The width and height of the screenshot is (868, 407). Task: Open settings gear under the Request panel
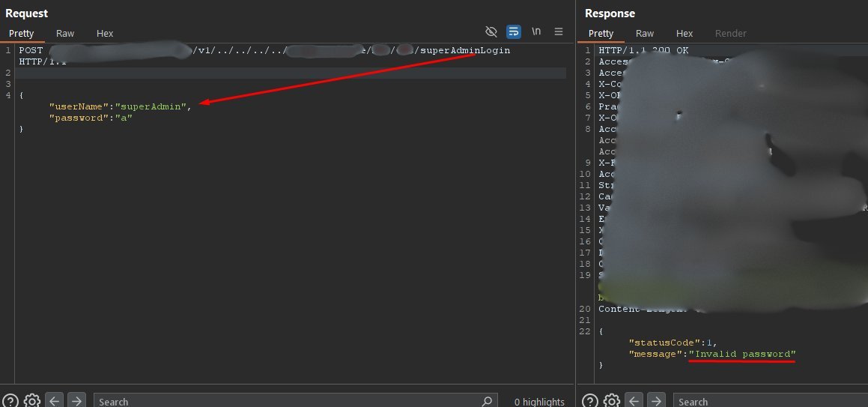click(32, 401)
